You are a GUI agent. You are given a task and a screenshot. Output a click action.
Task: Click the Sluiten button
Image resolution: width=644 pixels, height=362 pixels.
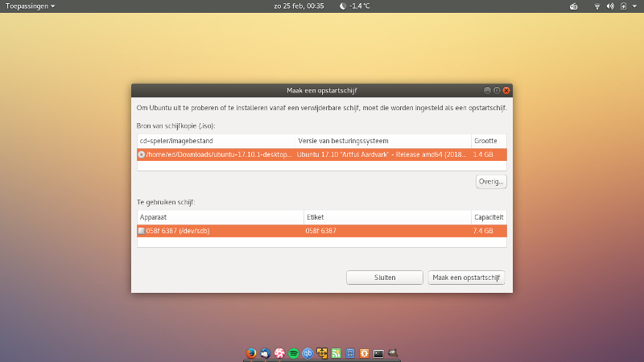(x=385, y=278)
